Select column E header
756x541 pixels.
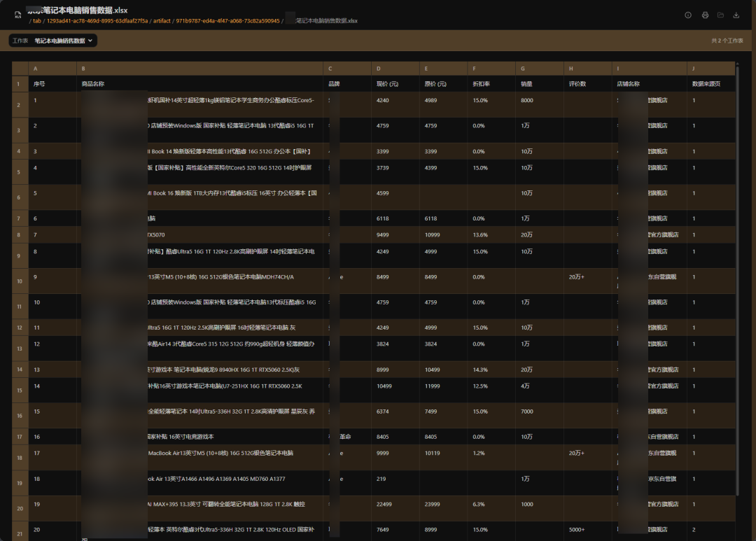tap(443, 69)
